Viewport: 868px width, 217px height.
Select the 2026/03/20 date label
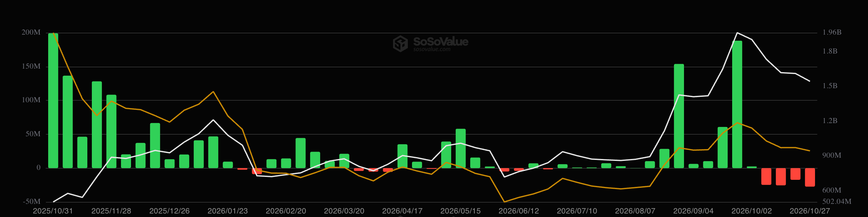(x=344, y=211)
